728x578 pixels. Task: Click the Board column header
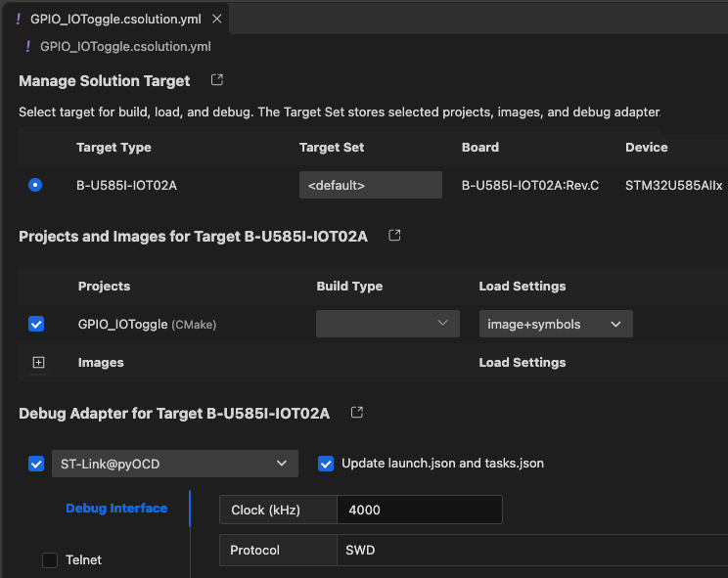click(x=480, y=147)
